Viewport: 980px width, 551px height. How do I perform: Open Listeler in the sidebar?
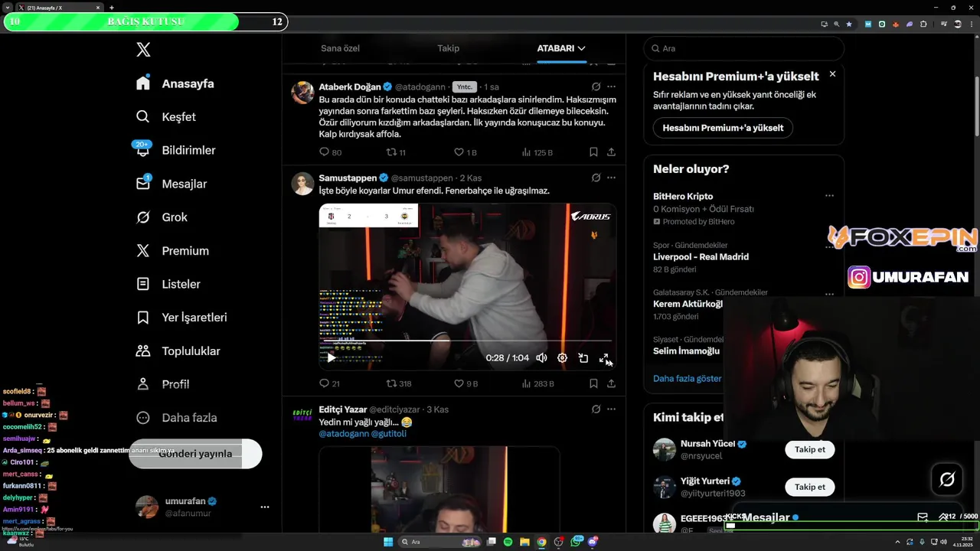[x=168, y=284]
